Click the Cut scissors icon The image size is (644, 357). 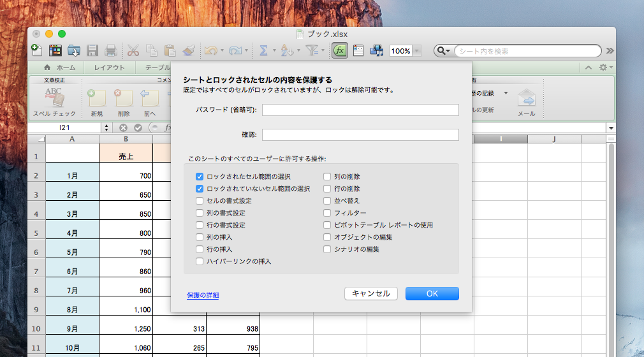coord(133,50)
